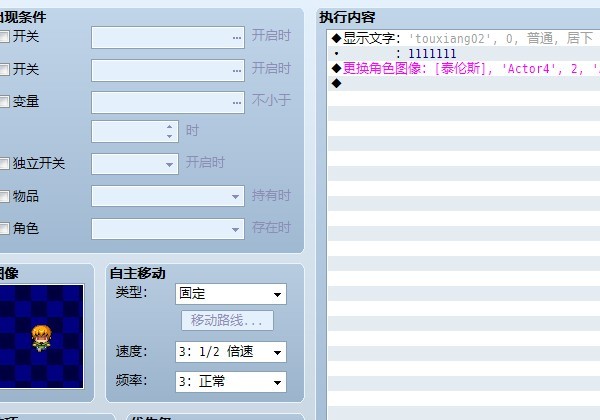600x420 pixels.
Task: Select the empty command diamond row
Action: tap(464, 83)
